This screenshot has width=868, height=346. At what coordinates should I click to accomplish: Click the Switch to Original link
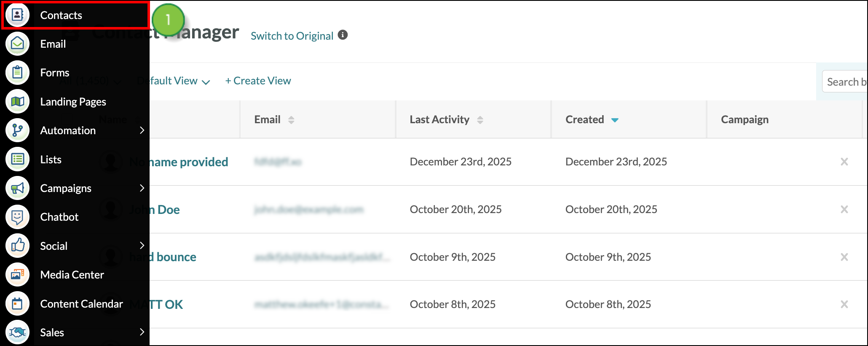pyautogui.click(x=292, y=36)
